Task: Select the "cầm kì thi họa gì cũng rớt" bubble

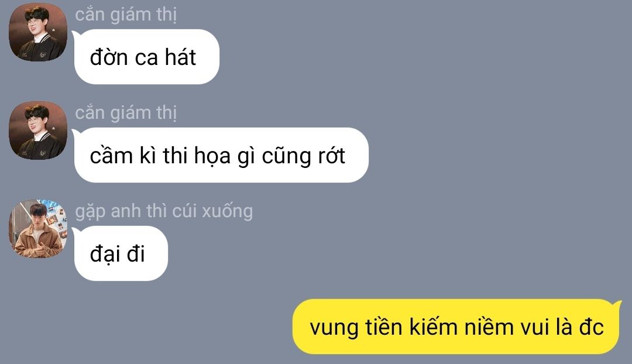Action: coord(221,155)
